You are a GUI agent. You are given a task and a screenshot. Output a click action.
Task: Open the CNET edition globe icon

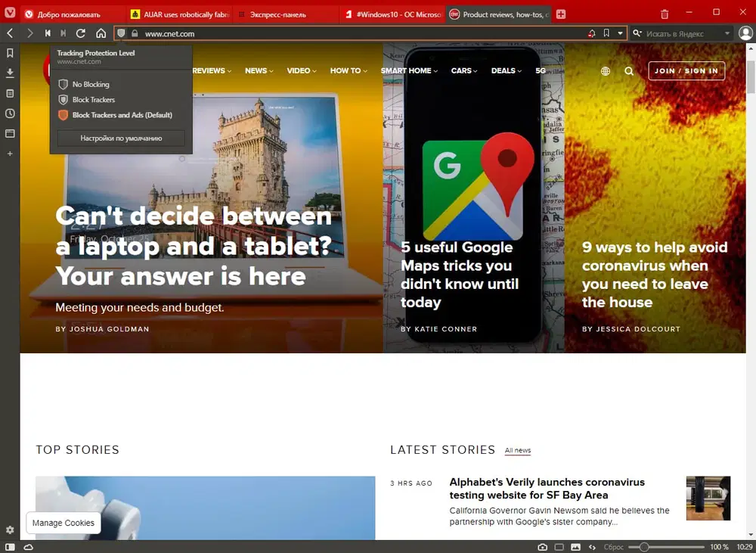pyautogui.click(x=606, y=71)
